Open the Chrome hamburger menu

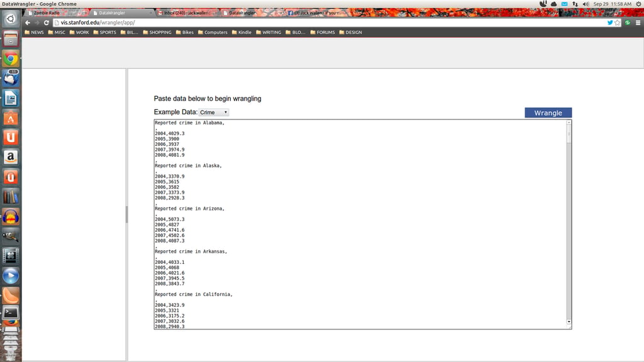pyautogui.click(x=638, y=23)
